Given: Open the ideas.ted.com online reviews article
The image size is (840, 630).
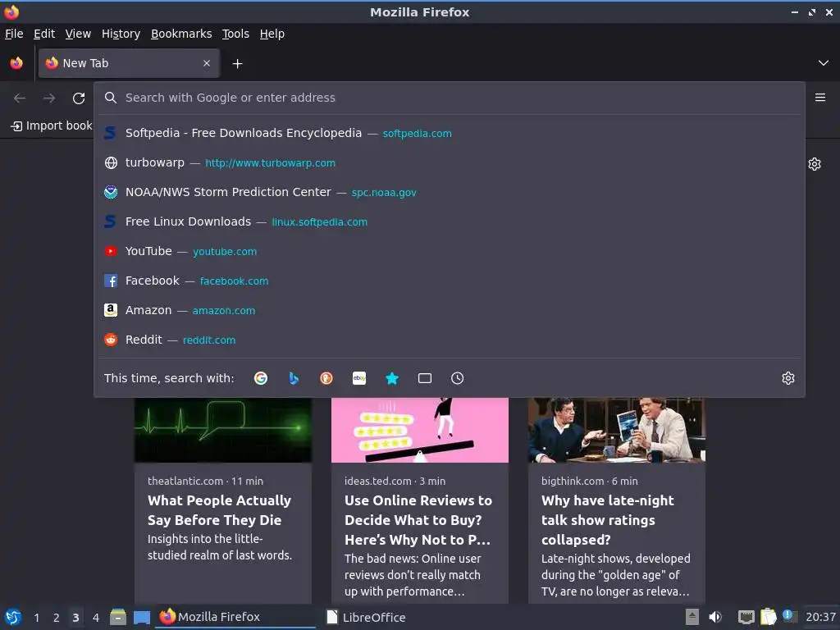Looking at the screenshot, I should (x=418, y=520).
